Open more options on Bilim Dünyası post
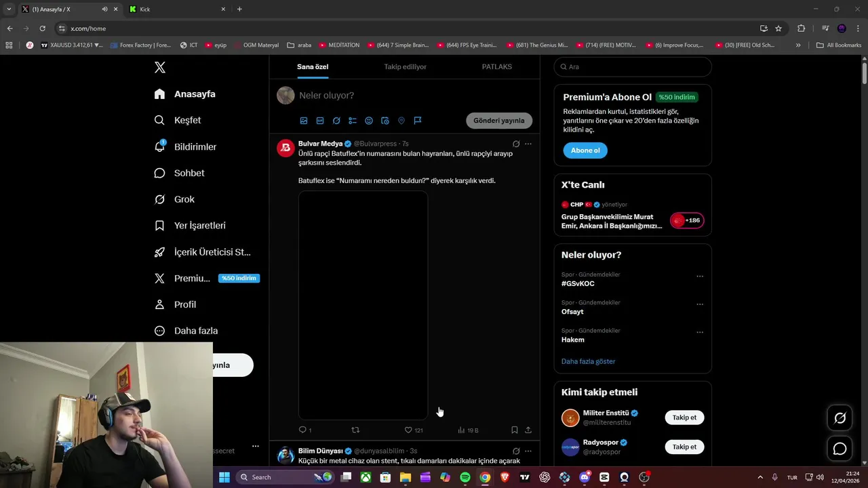This screenshot has width=868, height=488. [528, 451]
